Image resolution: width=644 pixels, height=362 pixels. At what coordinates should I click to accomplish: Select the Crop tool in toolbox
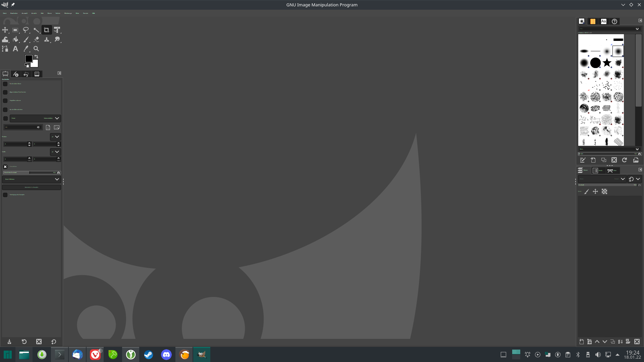(47, 30)
